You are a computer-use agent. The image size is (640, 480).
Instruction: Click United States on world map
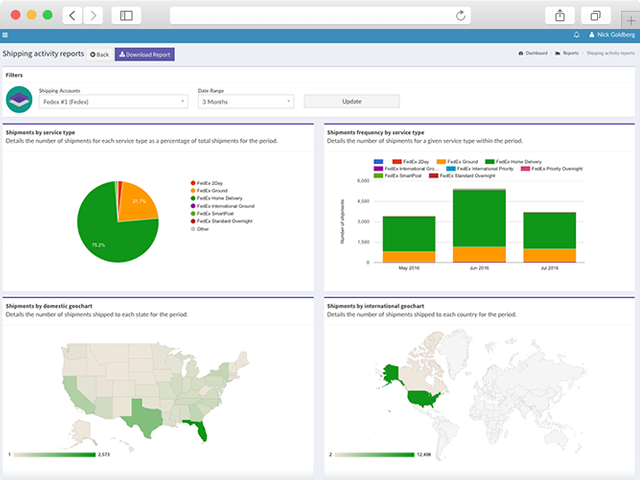coord(422,398)
